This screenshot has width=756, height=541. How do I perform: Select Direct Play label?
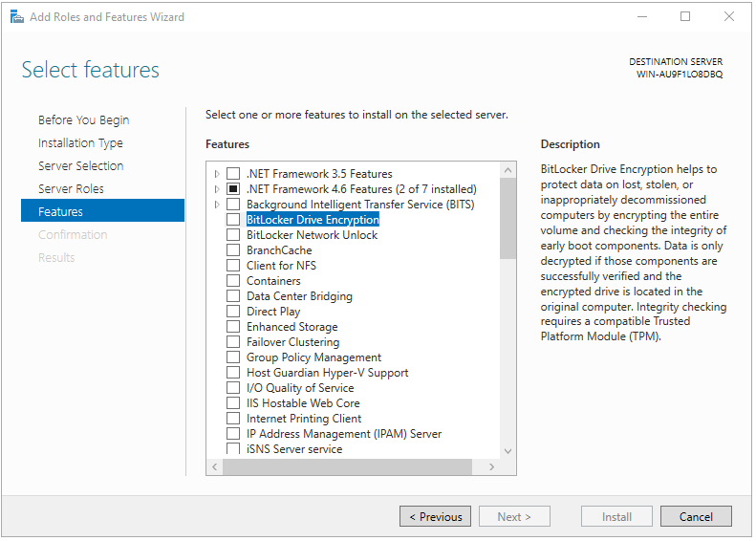273,312
